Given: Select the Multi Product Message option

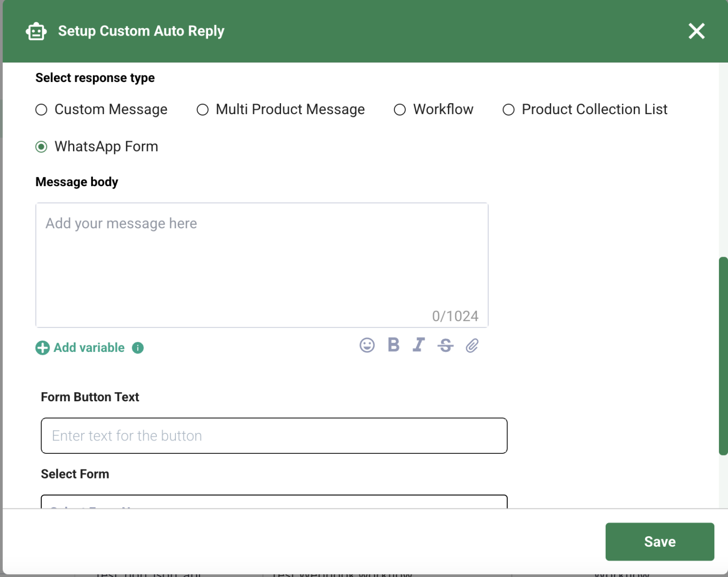Looking at the screenshot, I should tap(202, 109).
